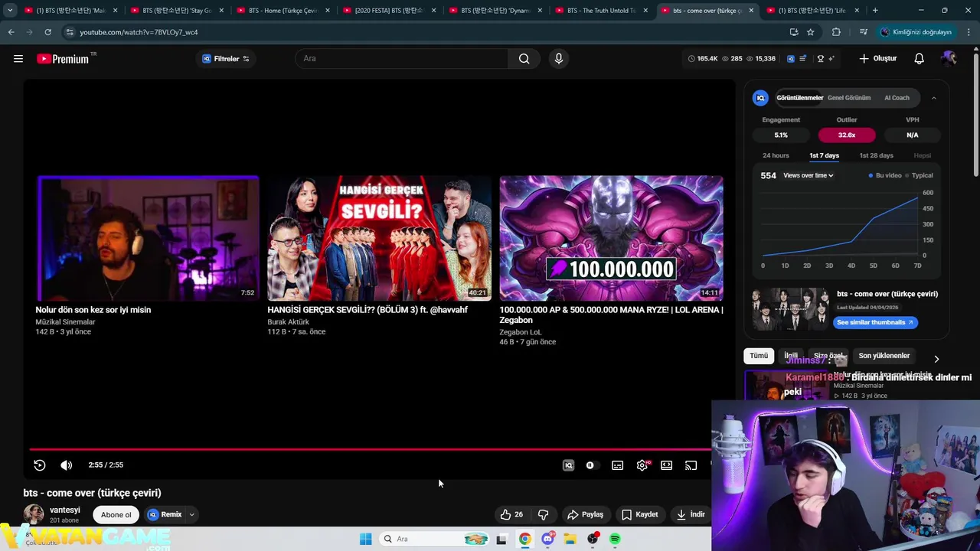Open HANGİSİ GERÇEK SEVGİLİ video thumbnail
The width and height of the screenshot is (980, 551).
pyautogui.click(x=379, y=239)
